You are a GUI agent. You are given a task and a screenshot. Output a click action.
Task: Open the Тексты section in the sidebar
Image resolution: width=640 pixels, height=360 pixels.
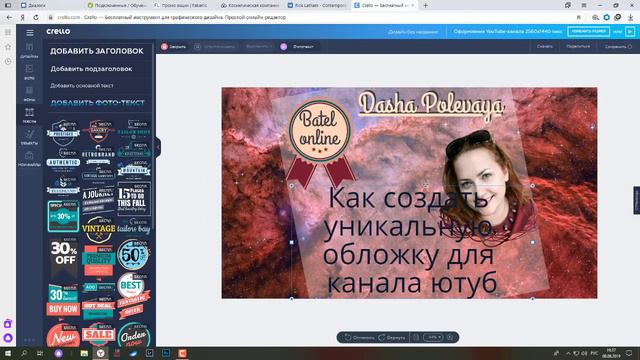pyautogui.click(x=29, y=115)
